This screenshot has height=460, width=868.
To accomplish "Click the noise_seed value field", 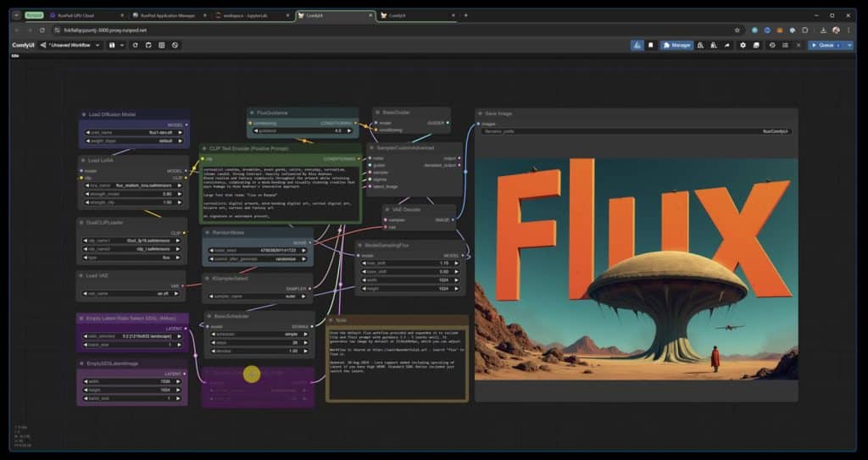I will pos(259,250).
